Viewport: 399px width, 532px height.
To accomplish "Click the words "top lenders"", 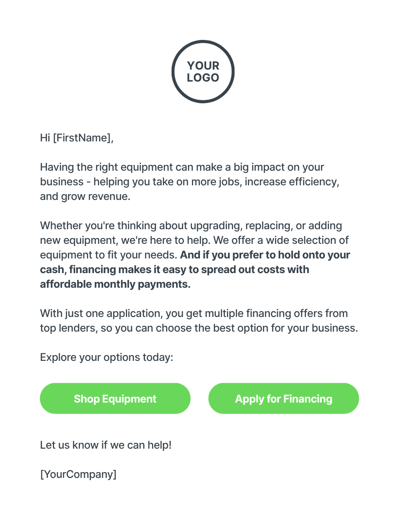I will coord(65,329).
